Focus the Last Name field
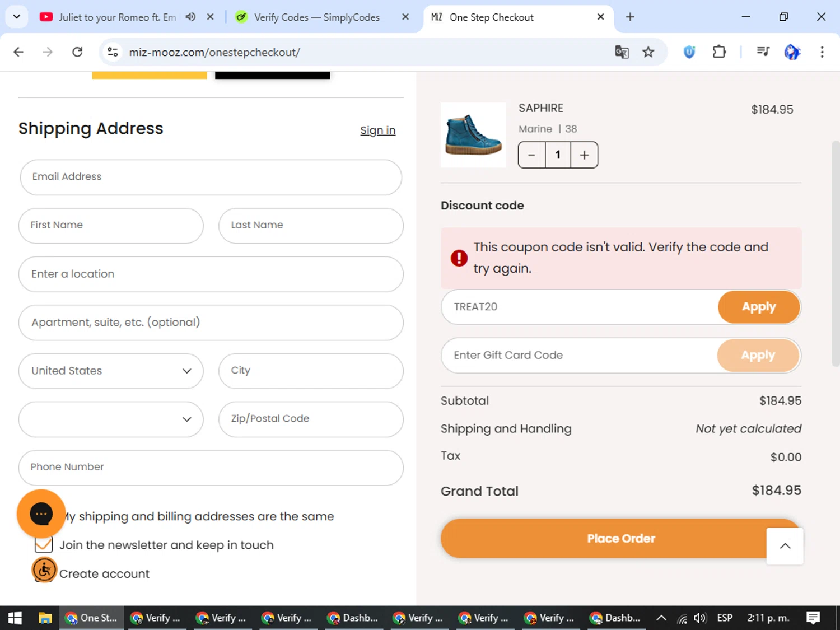Viewport: 840px width, 630px height. 311,226
